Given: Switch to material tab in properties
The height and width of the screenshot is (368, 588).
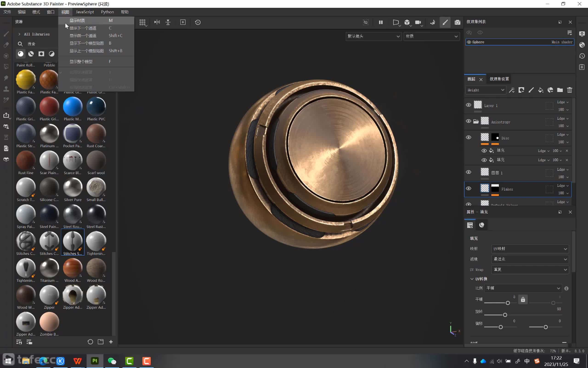Looking at the screenshot, I should click(482, 225).
